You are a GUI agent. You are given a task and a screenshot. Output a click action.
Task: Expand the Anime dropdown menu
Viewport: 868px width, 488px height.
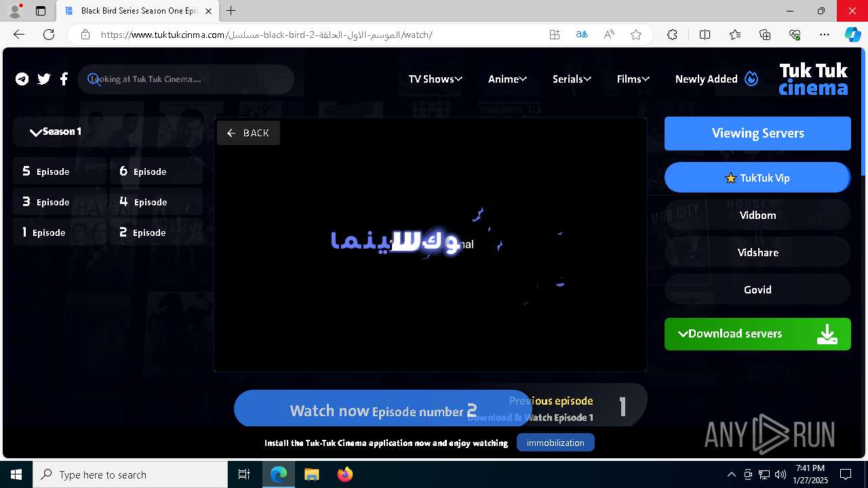tap(507, 79)
